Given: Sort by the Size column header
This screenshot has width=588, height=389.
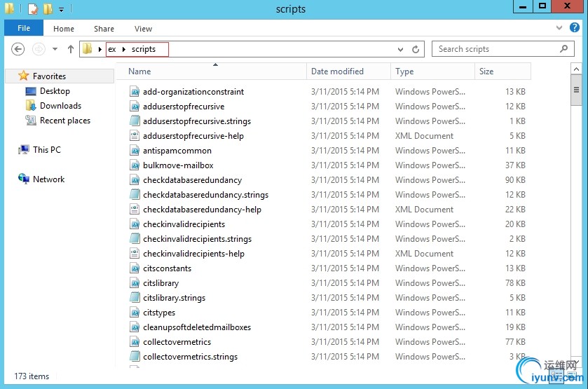Looking at the screenshot, I should pyautogui.click(x=502, y=71).
